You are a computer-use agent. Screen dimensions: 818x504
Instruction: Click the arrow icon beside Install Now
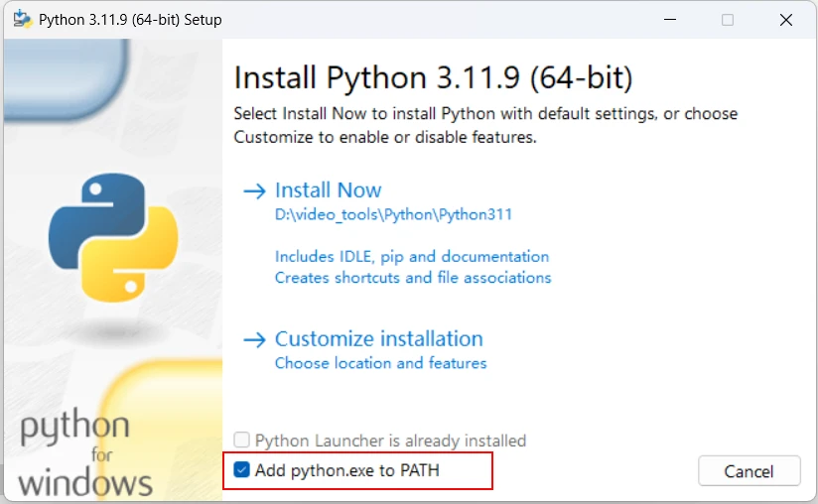(x=255, y=190)
